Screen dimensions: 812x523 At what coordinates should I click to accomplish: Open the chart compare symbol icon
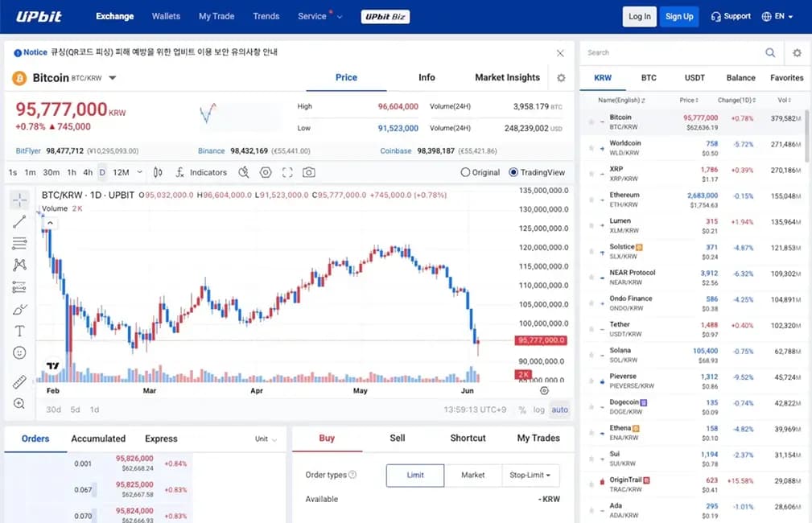[x=244, y=172]
